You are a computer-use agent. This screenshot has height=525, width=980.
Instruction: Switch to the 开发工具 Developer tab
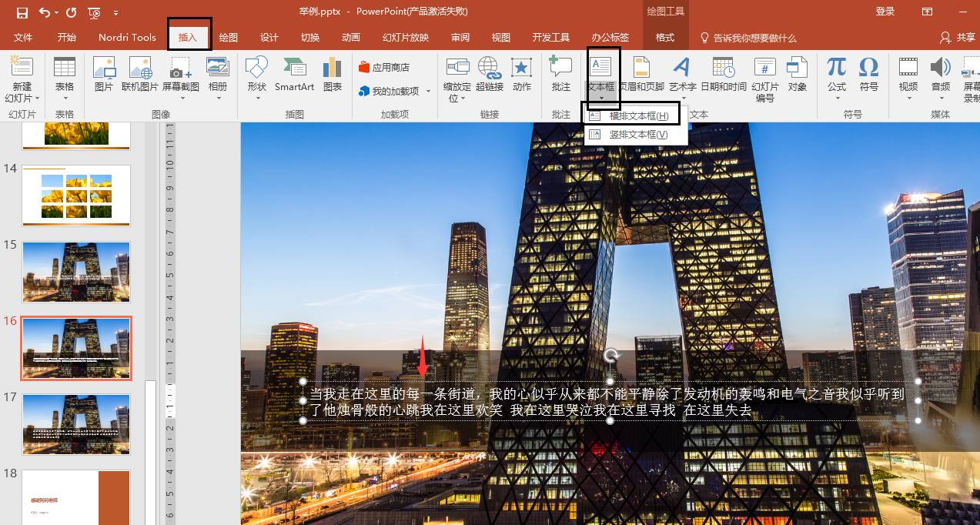[x=551, y=38]
